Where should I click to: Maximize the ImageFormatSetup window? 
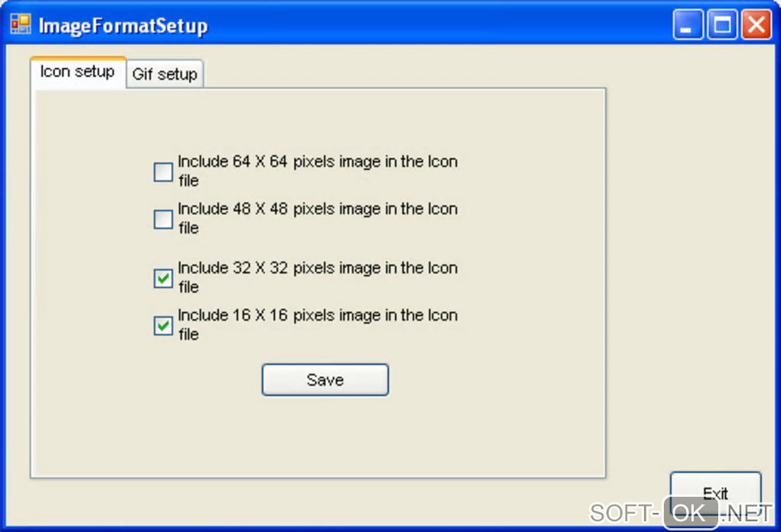pyautogui.click(x=721, y=25)
